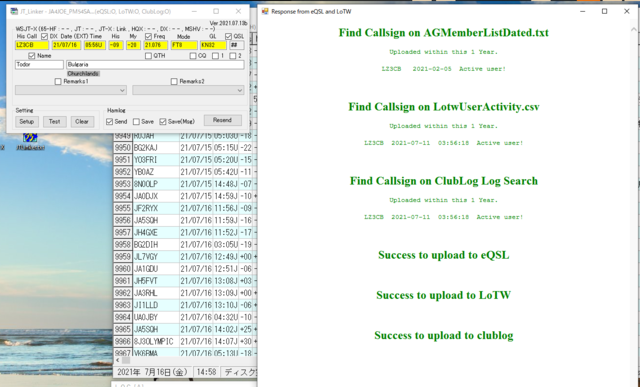Select log row 9964 callsign UA0JBY
The width and height of the screenshot is (640, 387).
click(x=156, y=317)
